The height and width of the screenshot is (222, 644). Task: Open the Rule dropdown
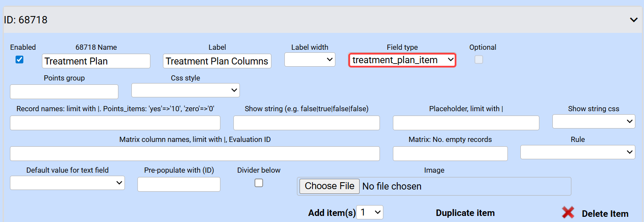pos(577,152)
